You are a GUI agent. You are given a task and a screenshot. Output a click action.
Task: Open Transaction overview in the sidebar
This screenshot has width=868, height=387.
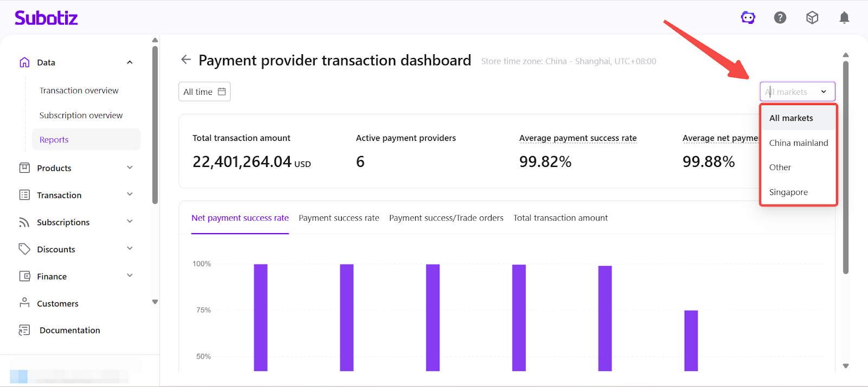pyautogui.click(x=79, y=91)
